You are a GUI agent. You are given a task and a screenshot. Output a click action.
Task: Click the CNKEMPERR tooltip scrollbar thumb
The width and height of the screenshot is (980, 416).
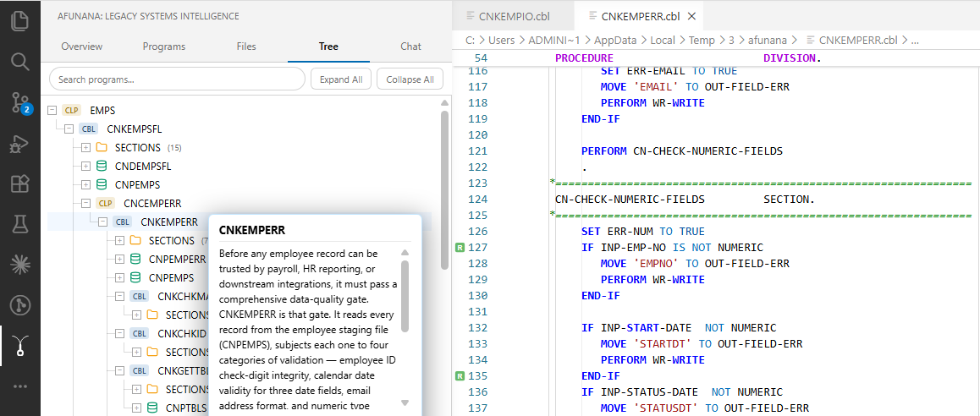pos(405,296)
